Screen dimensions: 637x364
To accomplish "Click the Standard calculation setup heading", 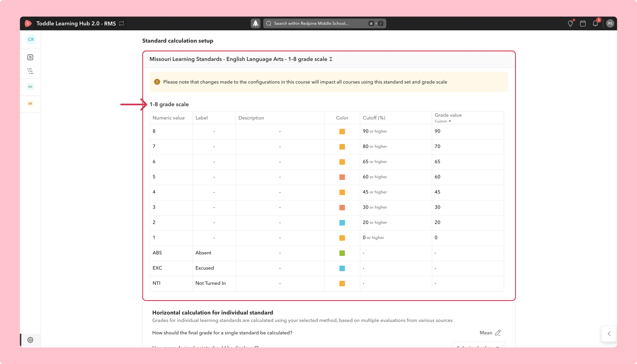I will click(x=177, y=41).
